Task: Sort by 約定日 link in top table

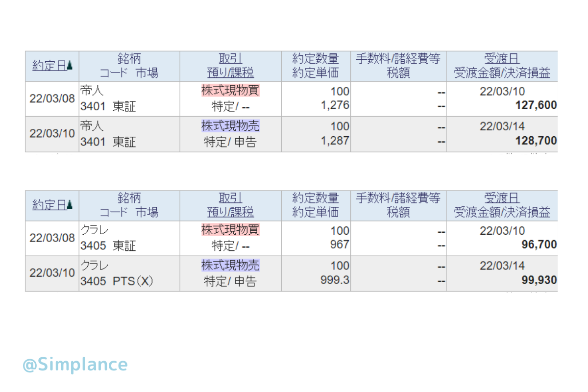Action: [x=49, y=66]
